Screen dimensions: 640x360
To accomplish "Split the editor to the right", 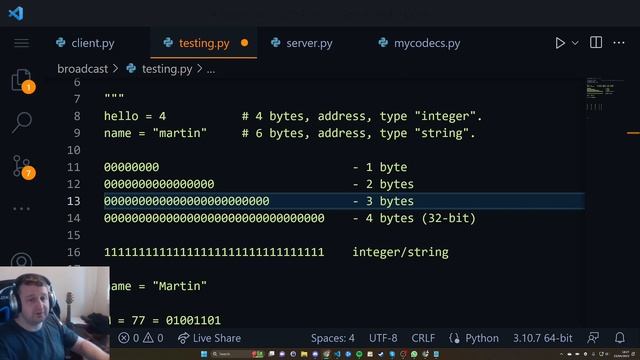I will (596, 42).
